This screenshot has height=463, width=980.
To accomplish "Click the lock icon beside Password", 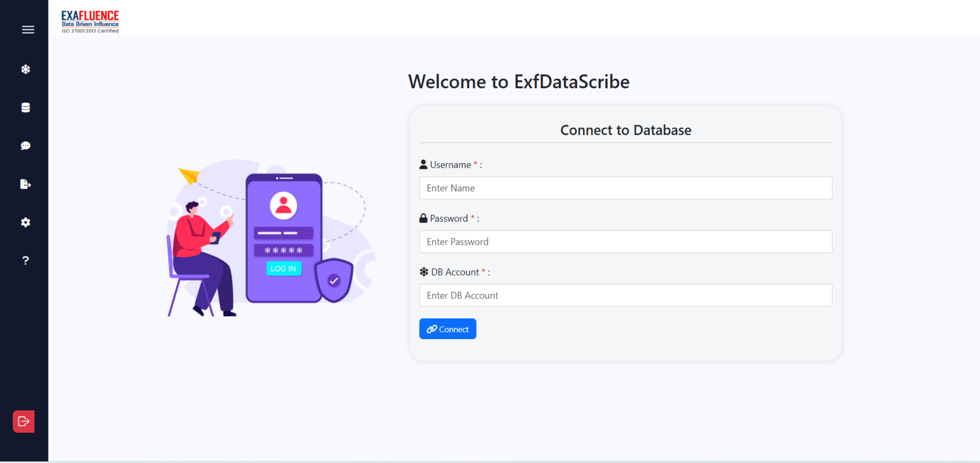I will coord(423,218).
